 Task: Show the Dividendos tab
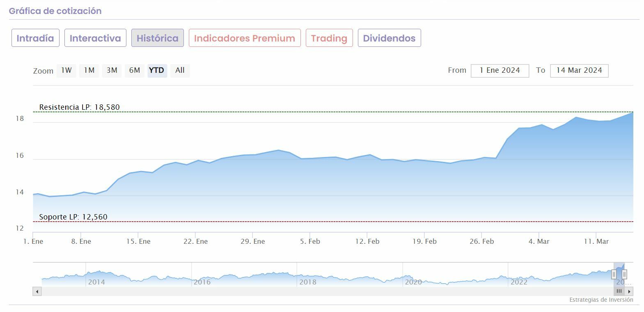pos(389,38)
